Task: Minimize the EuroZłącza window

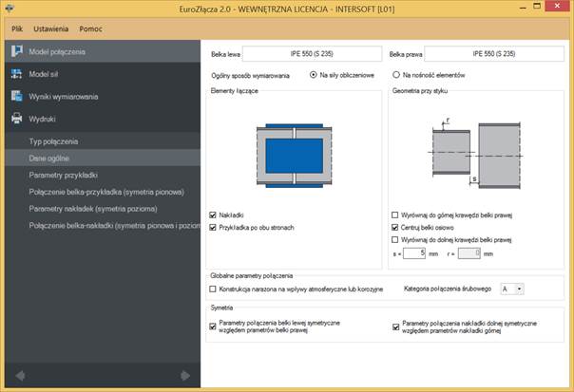Action: pyautogui.click(x=523, y=7)
